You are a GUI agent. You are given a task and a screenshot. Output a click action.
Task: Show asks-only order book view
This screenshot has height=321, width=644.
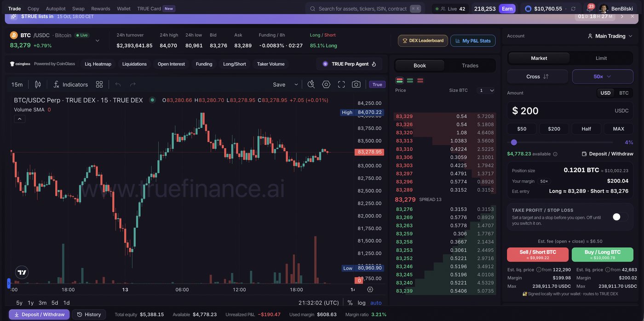tap(420, 80)
